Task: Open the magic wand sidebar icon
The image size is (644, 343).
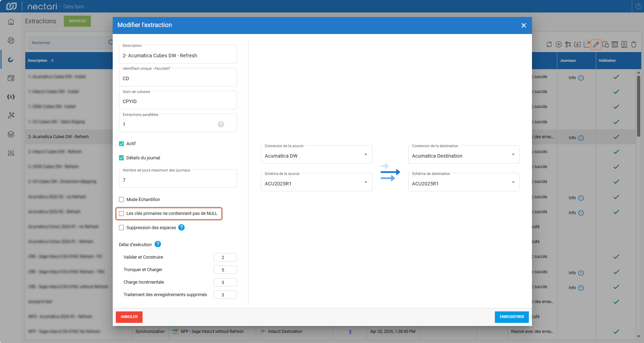Action: [x=11, y=115]
